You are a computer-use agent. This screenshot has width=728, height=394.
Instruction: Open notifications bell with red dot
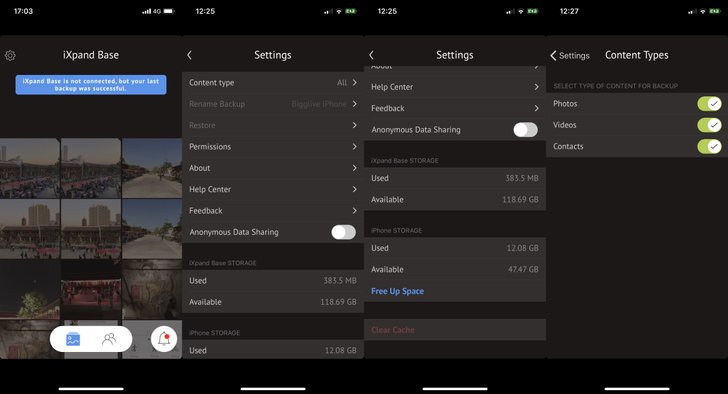point(164,339)
